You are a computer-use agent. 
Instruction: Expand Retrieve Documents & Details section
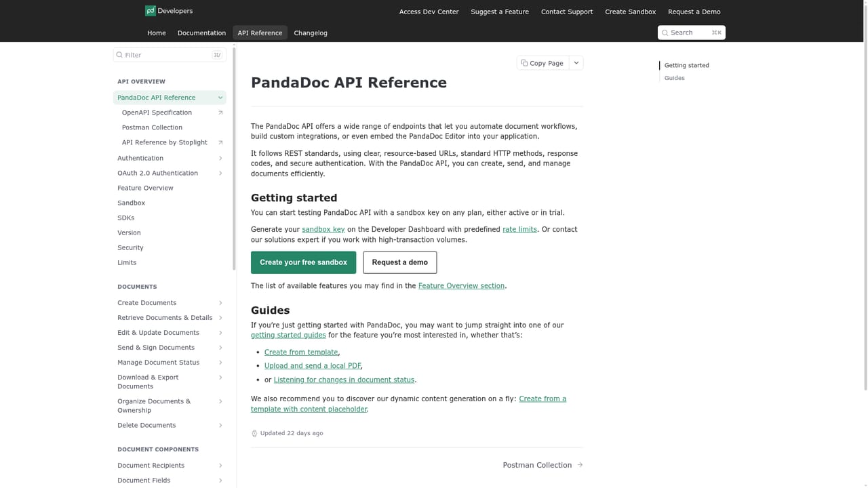(220, 318)
